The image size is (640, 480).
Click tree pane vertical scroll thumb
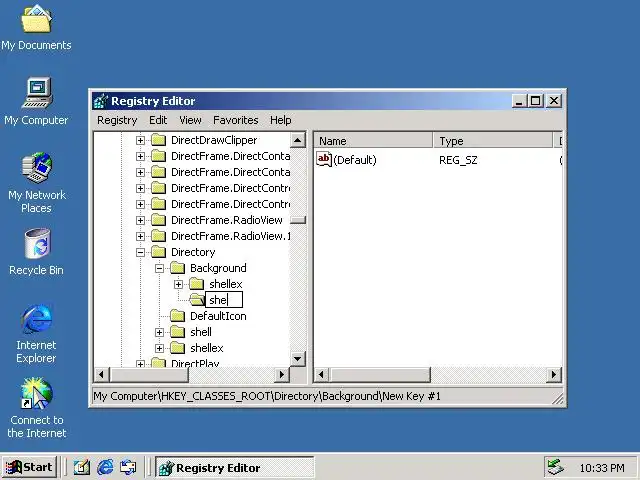[298, 220]
